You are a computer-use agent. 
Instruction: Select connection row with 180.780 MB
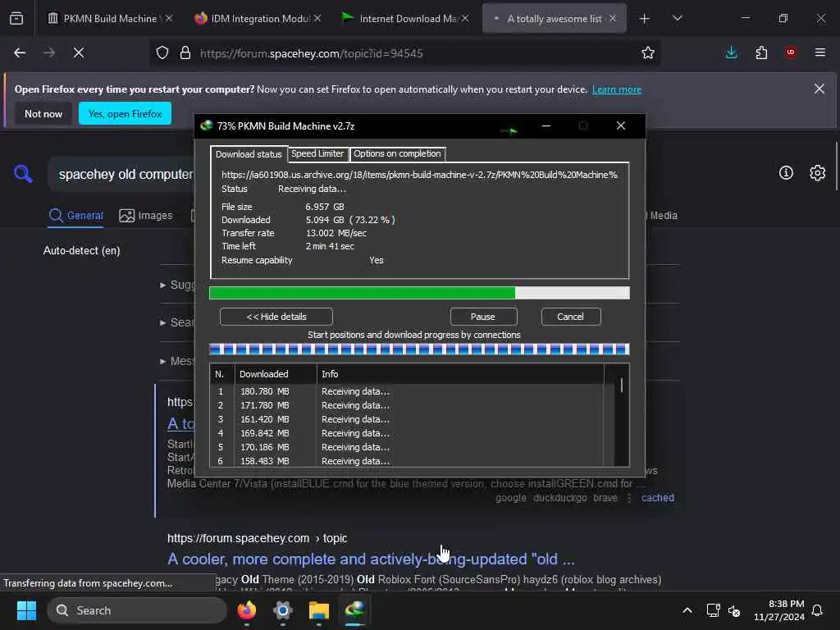click(x=407, y=391)
